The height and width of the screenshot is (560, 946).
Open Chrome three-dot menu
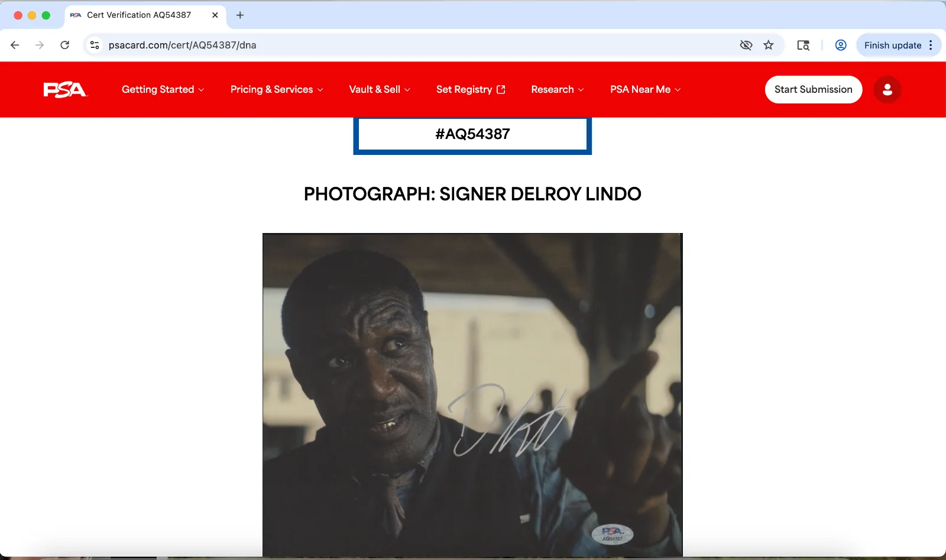click(931, 45)
